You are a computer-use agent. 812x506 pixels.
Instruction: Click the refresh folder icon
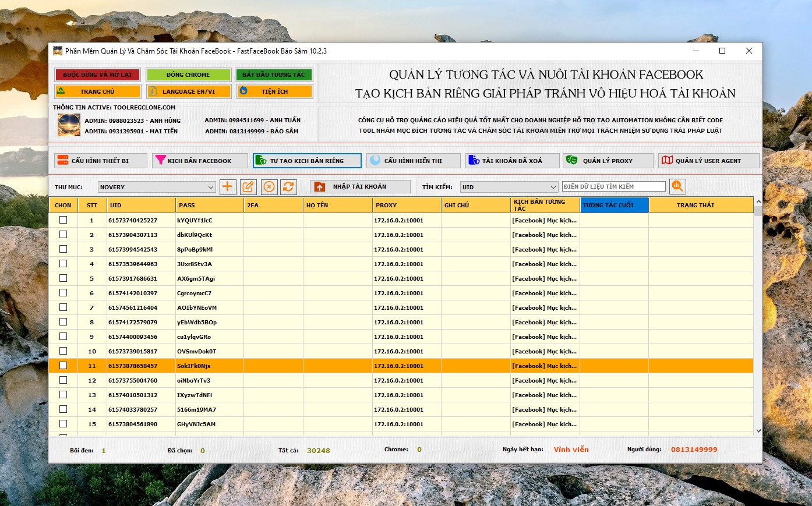pyautogui.click(x=288, y=187)
